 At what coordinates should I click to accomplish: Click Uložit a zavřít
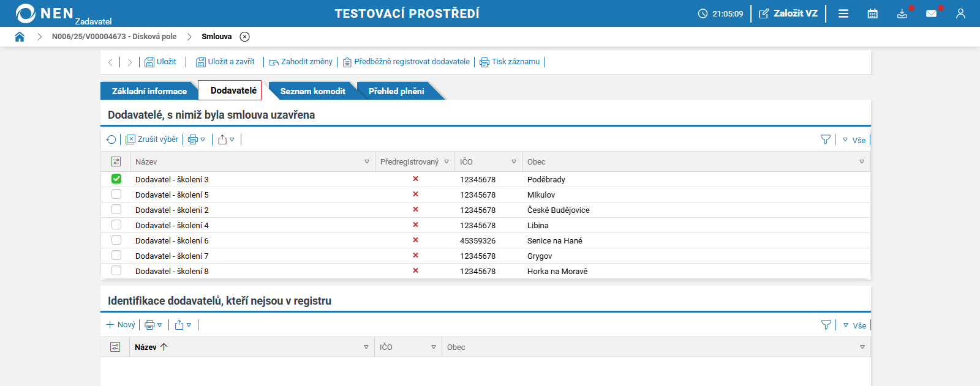225,62
